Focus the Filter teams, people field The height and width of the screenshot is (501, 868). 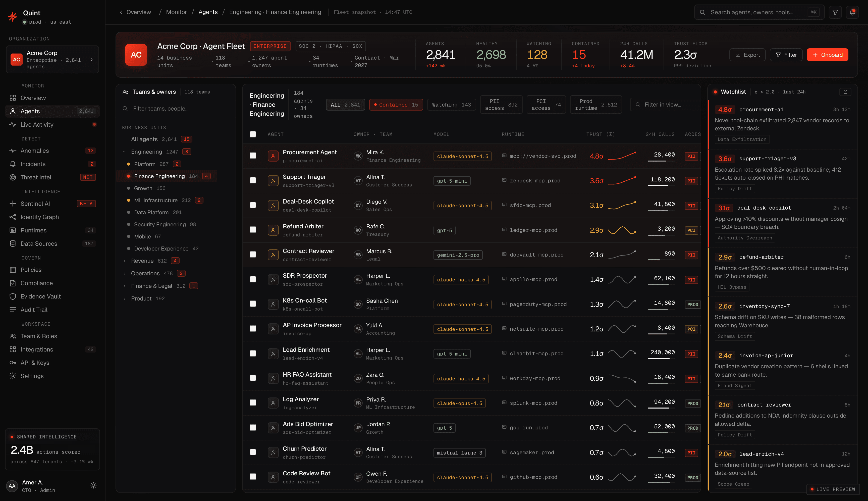coord(176,109)
